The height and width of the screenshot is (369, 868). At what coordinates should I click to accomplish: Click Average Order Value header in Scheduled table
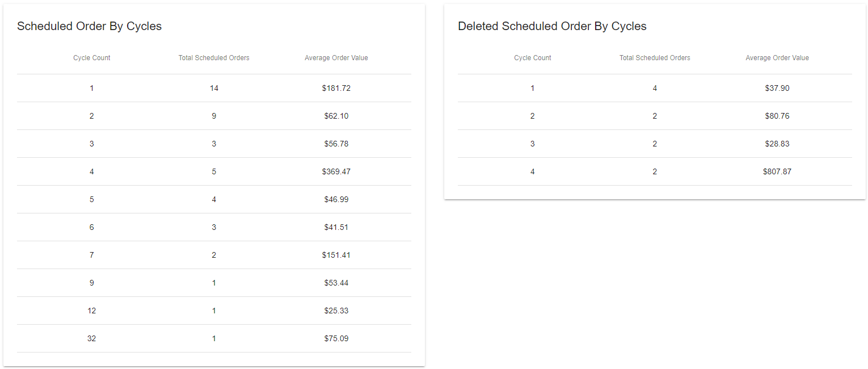click(x=336, y=58)
